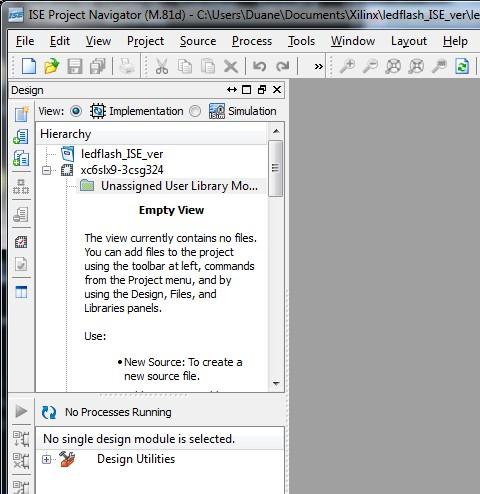480x494 pixels.
Task: Click the Design panel maximize button
Action: click(246, 90)
